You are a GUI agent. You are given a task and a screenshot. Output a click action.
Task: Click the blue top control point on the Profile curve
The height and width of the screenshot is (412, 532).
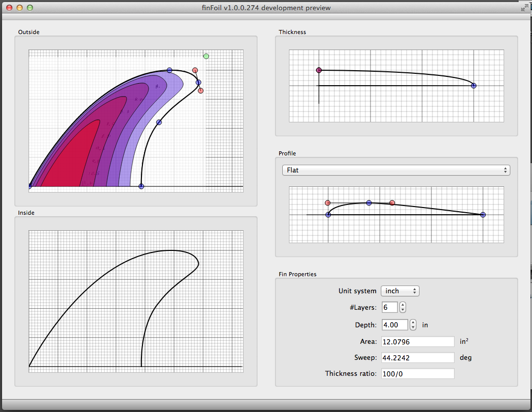369,202
